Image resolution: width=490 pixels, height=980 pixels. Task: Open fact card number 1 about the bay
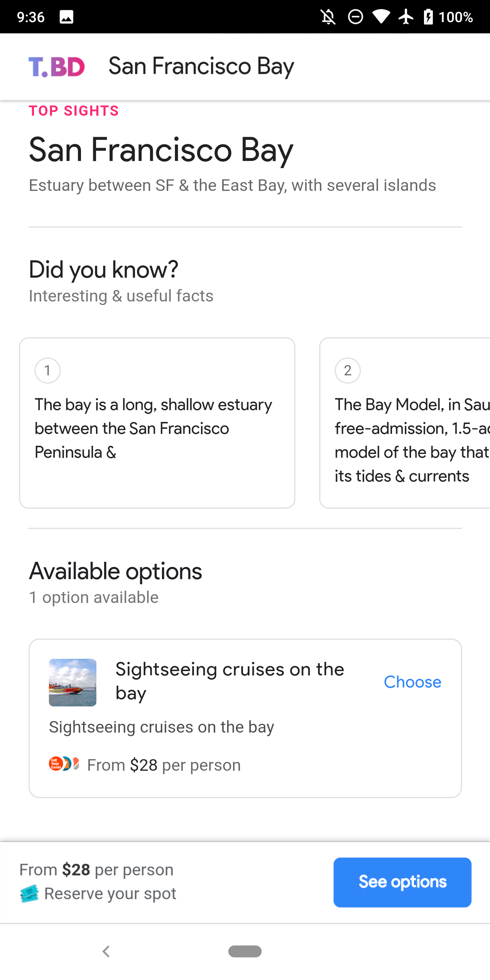(x=157, y=423)
